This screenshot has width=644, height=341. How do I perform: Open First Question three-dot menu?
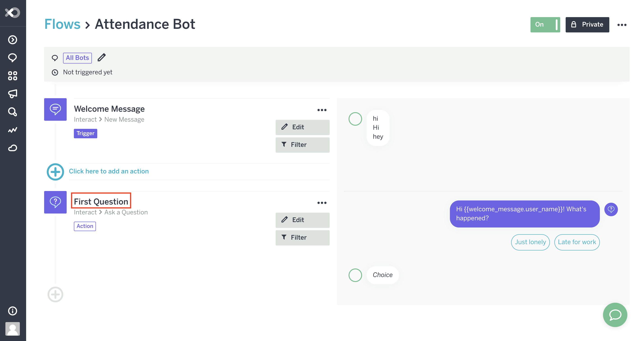[322, 203]
